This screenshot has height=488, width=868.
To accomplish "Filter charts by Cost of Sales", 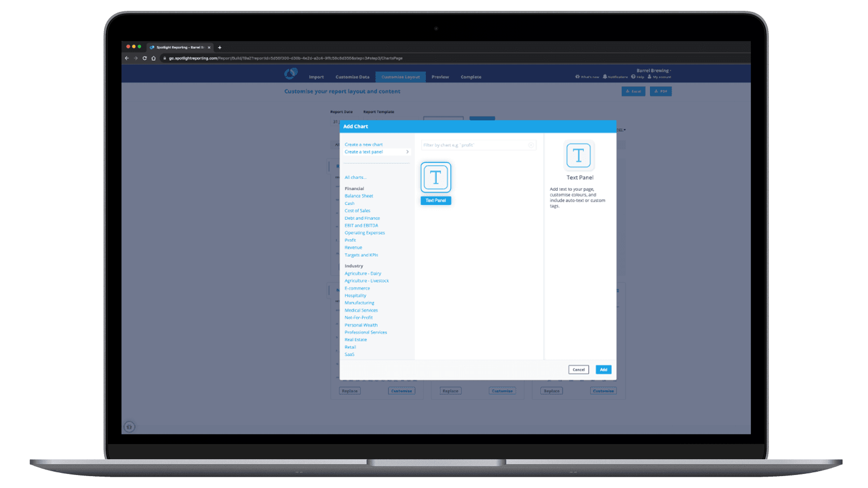I will click(358, 210).
